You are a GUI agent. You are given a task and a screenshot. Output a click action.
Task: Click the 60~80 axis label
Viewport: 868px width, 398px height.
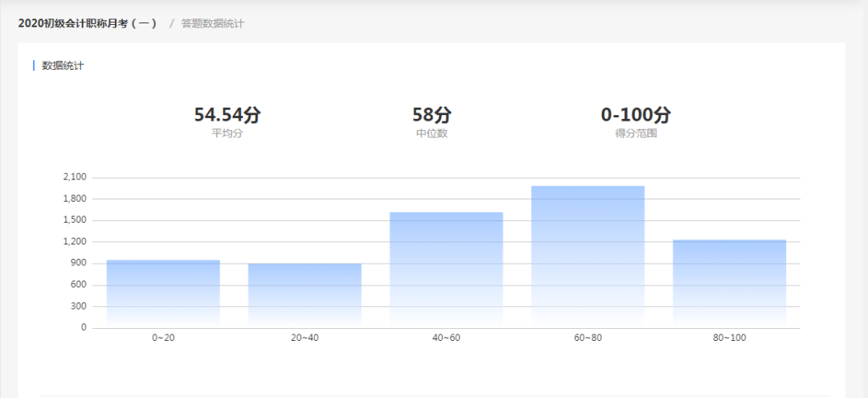pos(588,339)
